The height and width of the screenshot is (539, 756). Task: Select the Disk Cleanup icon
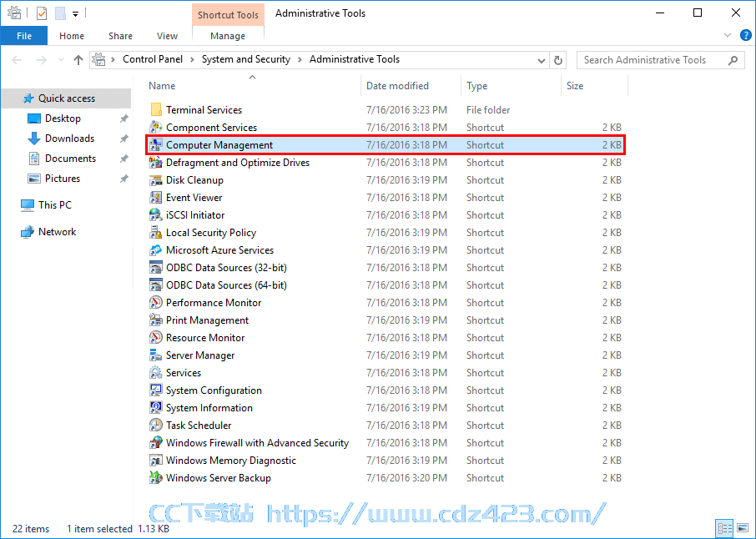click(156, 180)
